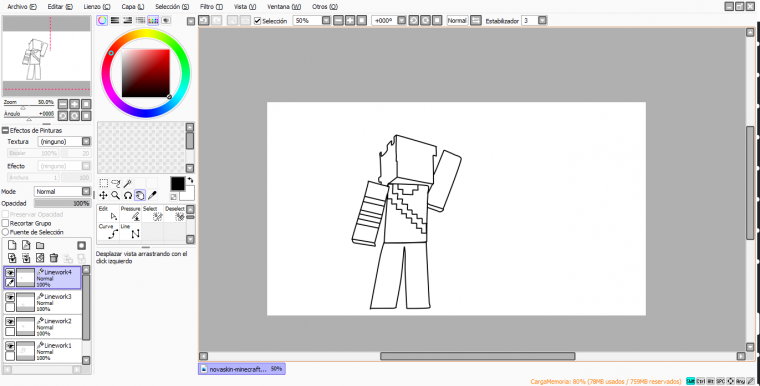
Task: Switch to the novaskin-minecraft document tab
Action: click(241, 369)
